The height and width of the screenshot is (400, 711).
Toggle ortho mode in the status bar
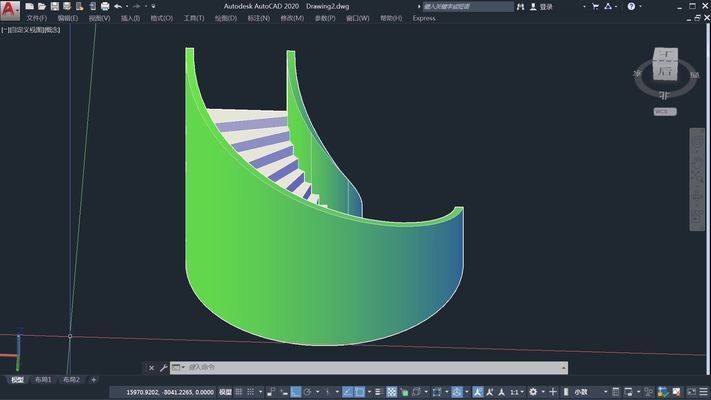(x=294, y=392)
